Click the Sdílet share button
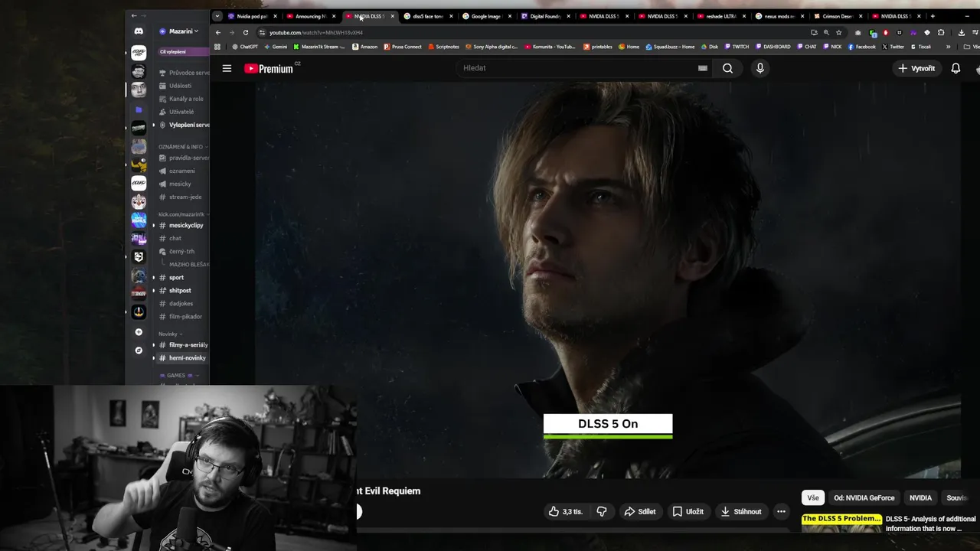980x551 pixels. click(639, 511)
